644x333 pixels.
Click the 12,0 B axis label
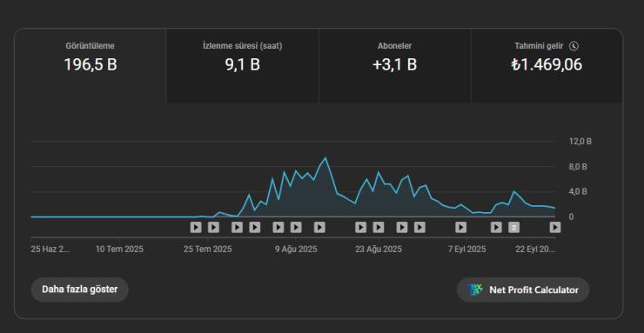click(x=580, y=142)
